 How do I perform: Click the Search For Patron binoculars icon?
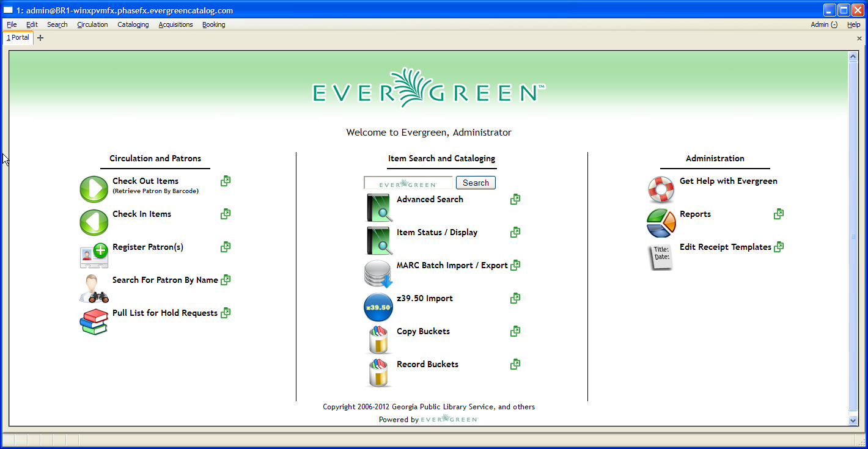coord(94,288)
